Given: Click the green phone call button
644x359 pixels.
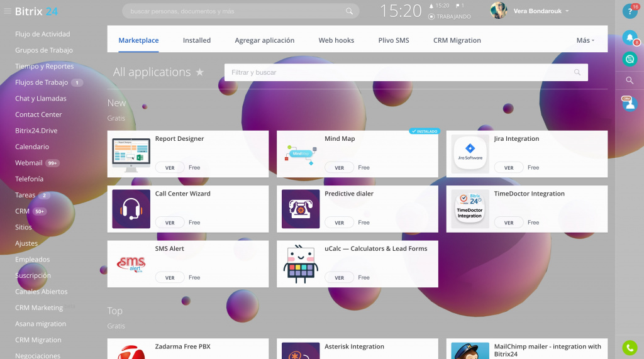Looking at the screenshot, I should (x=629, y=347).
